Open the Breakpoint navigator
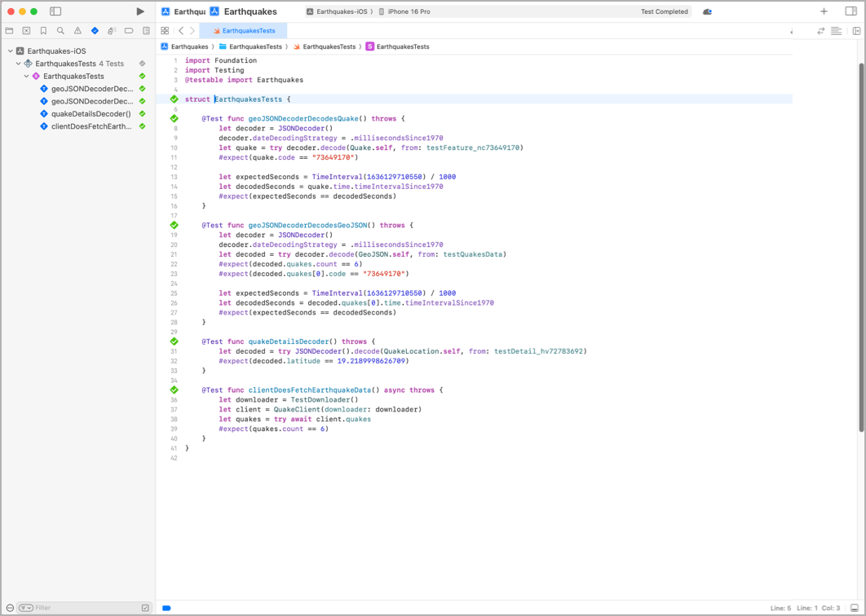 pyautogui.click(x=129, y=31)
